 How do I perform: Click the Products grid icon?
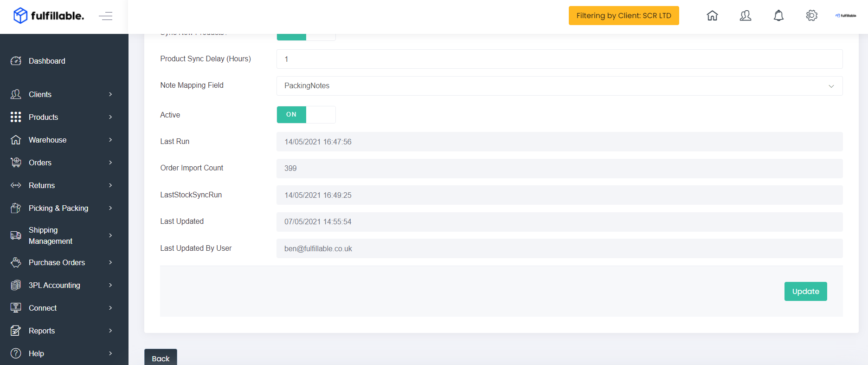(x=16, y=117)
